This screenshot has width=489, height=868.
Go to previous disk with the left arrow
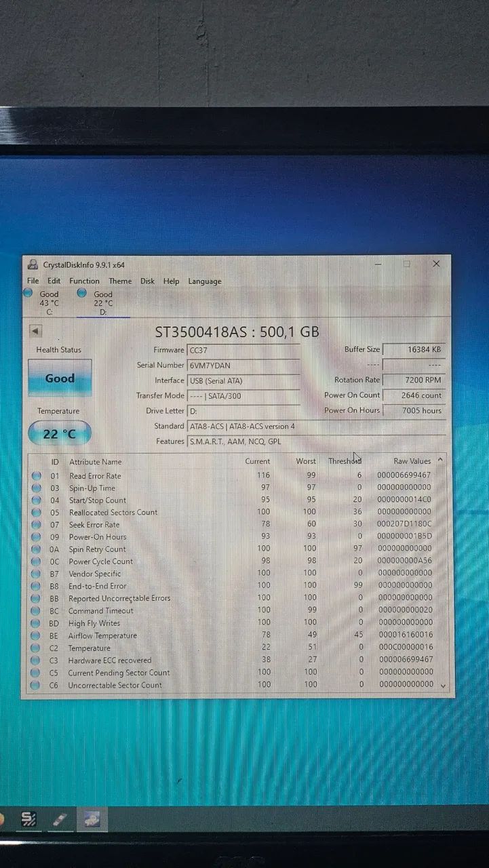(x=35, y=332)
